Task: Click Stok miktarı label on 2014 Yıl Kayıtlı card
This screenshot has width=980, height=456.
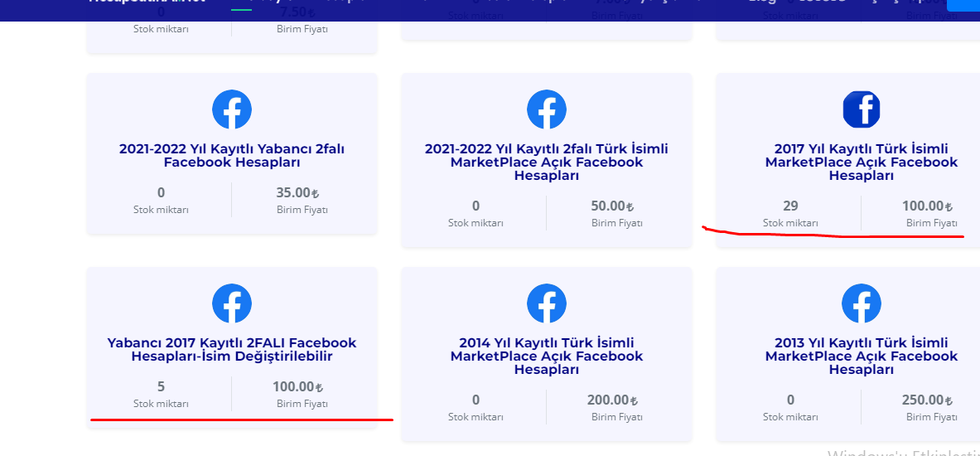Action: [476, 416]
